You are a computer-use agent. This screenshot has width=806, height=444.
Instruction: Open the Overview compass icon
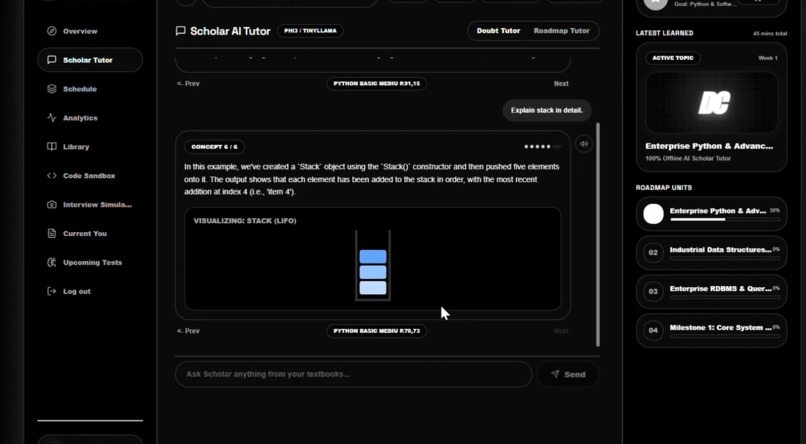click(x=51, y=31)
